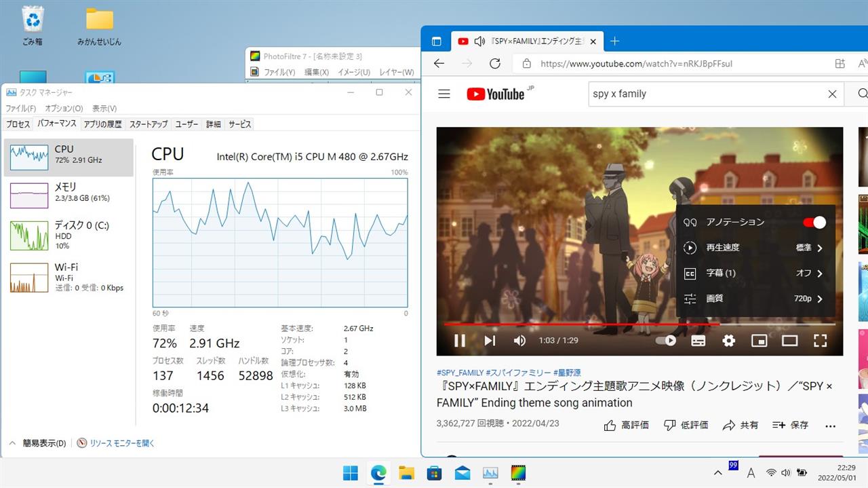The image size is (868, 488).
Task: Open the player settings gear
Action: click(729, 341)
